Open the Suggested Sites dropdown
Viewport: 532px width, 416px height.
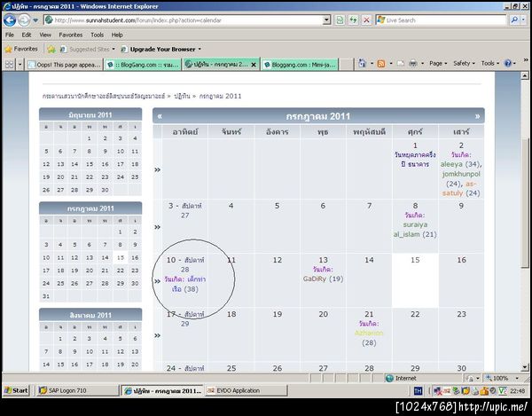point(88,49)
